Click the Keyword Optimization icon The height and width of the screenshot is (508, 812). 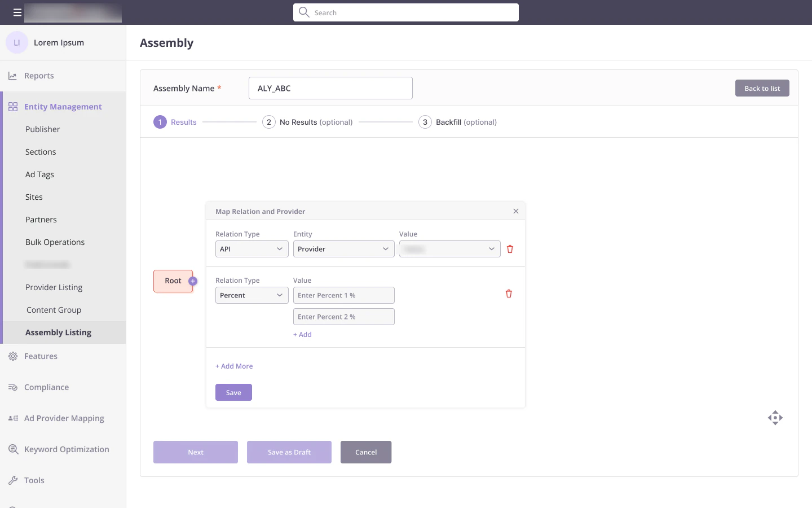(13, 449)
